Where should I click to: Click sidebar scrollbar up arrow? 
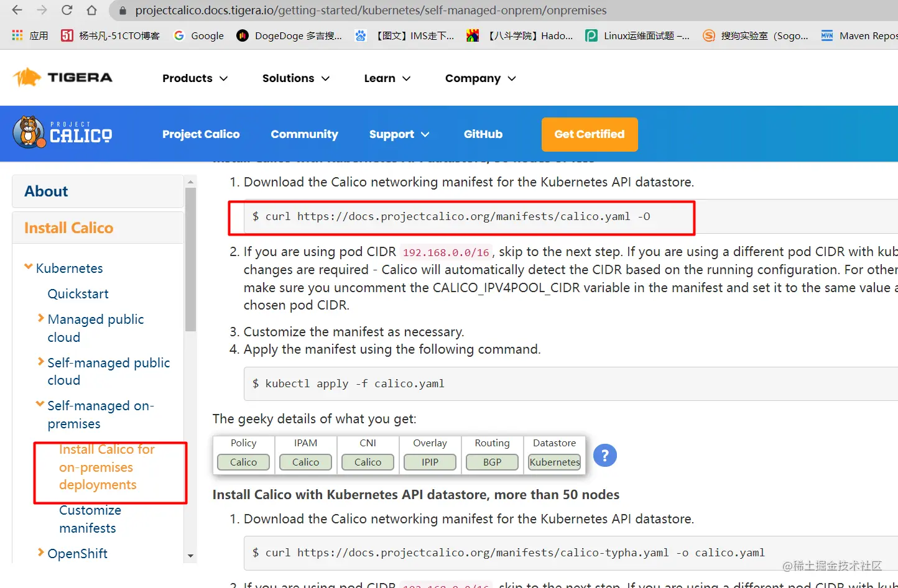191,181
